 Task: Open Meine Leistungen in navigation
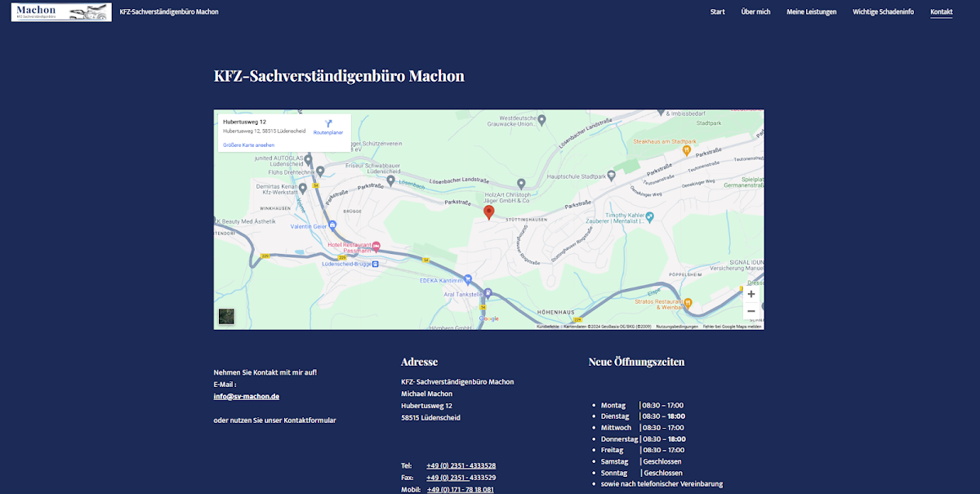(x=811, y=12)
